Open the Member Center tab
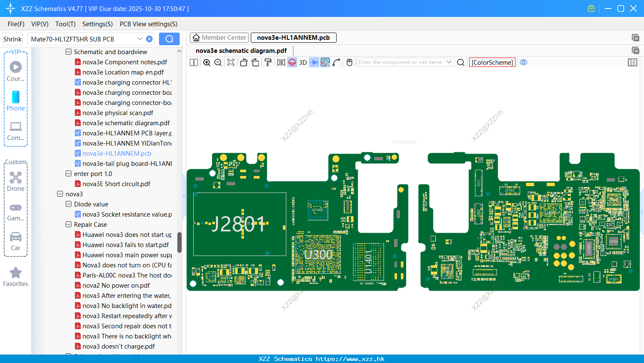 [219, 38]
